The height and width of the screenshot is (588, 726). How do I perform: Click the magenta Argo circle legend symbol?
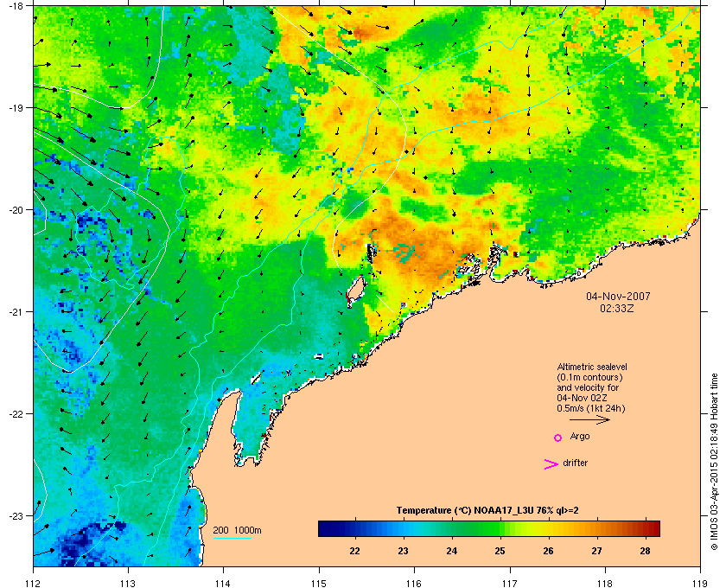(558, 438)
